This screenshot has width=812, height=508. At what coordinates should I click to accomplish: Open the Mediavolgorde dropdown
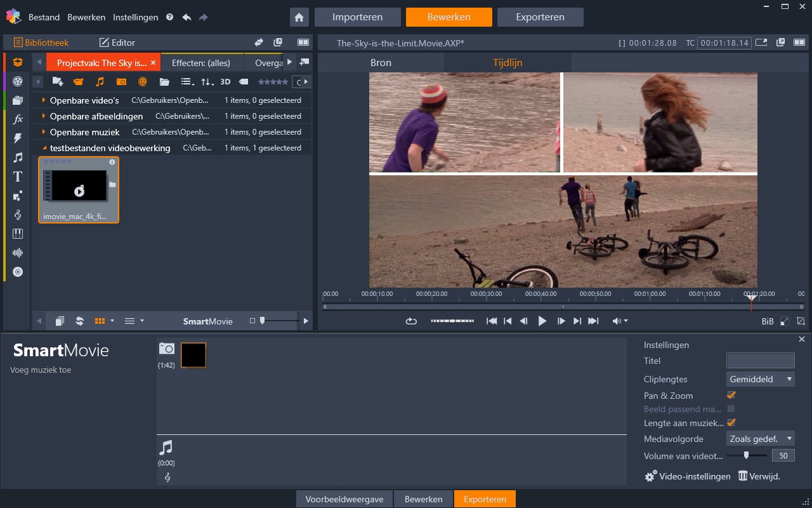pos(760,439)
